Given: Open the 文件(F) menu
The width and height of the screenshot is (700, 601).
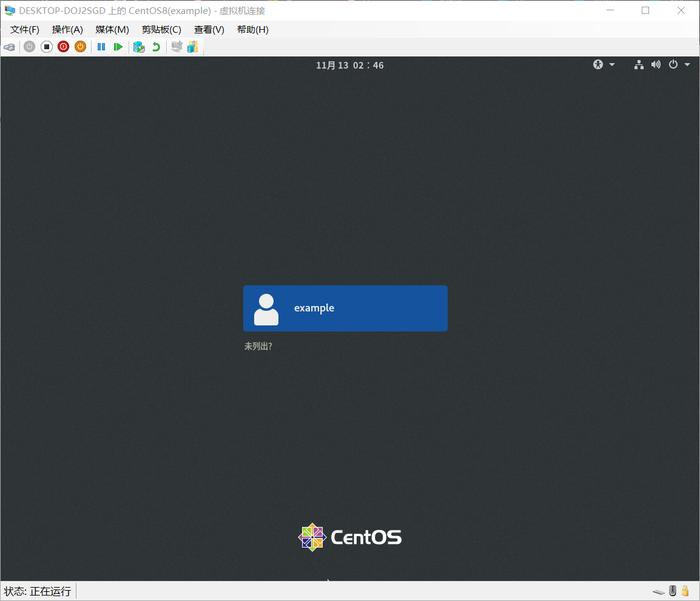Looking at the screenshot, I should pyautogui.click(x=25, y=30).
